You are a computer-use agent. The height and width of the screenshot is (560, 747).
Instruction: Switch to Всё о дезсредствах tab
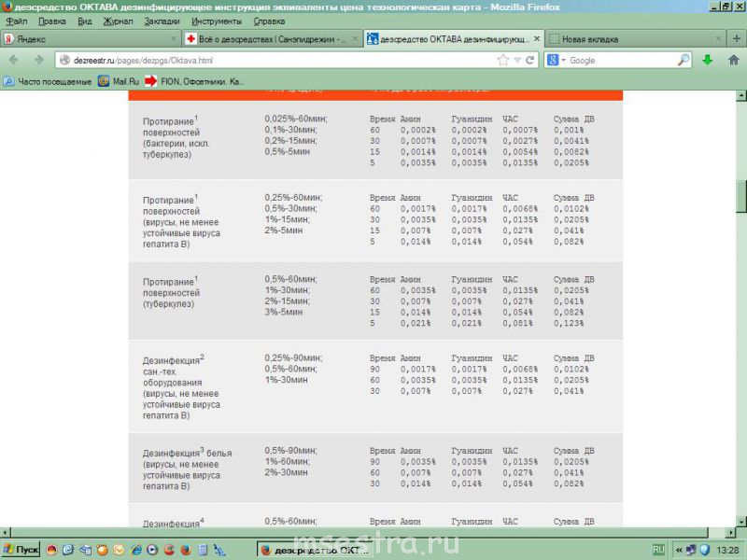click(x=264, y=39)
